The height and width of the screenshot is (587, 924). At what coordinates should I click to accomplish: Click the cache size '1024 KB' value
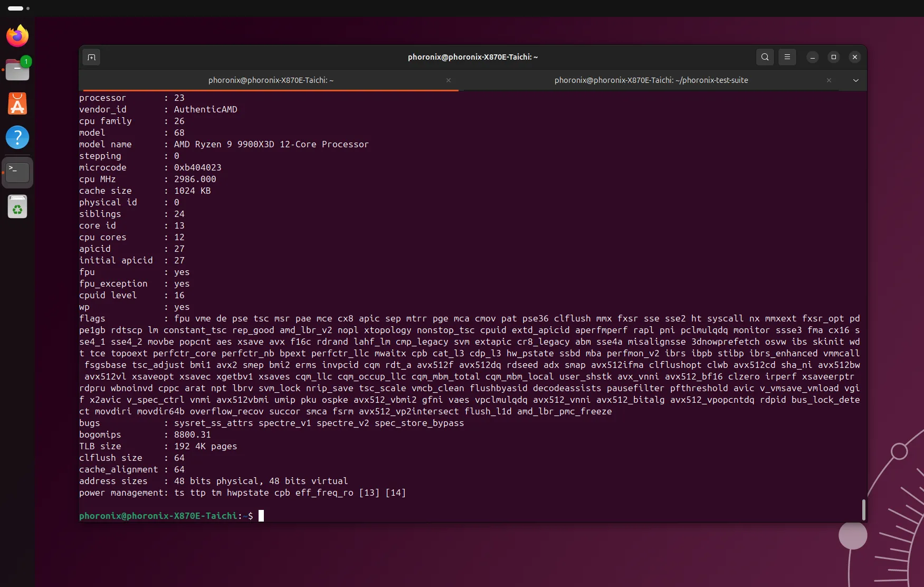click(x=193, y=191)
